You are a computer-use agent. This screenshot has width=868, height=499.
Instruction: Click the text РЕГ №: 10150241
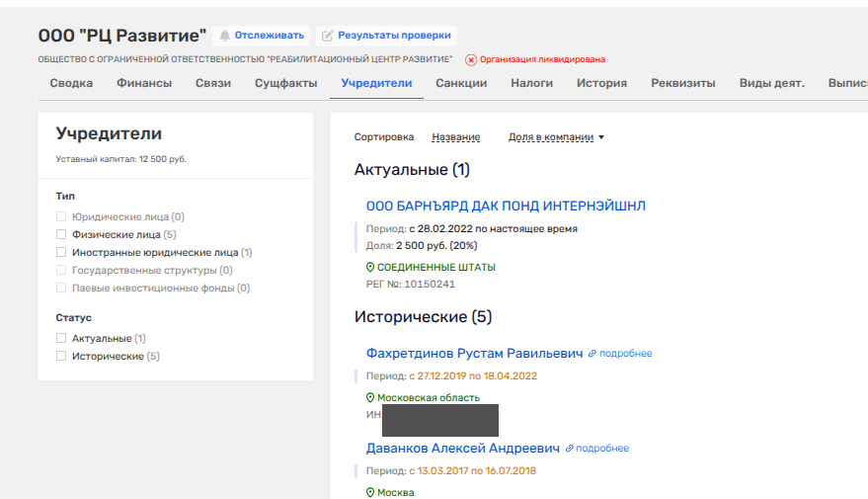[x=411, y=285]
